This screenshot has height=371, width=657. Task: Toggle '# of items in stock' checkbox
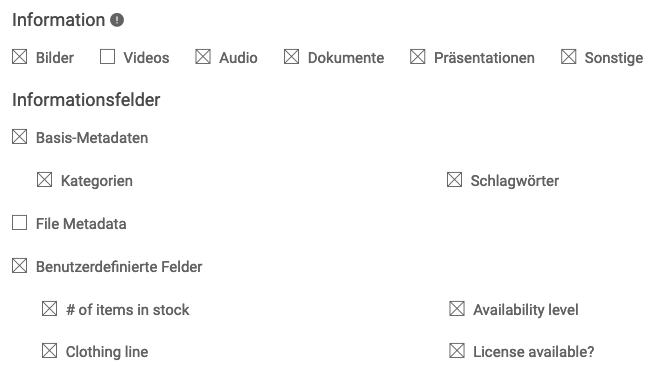pos(49,309)
